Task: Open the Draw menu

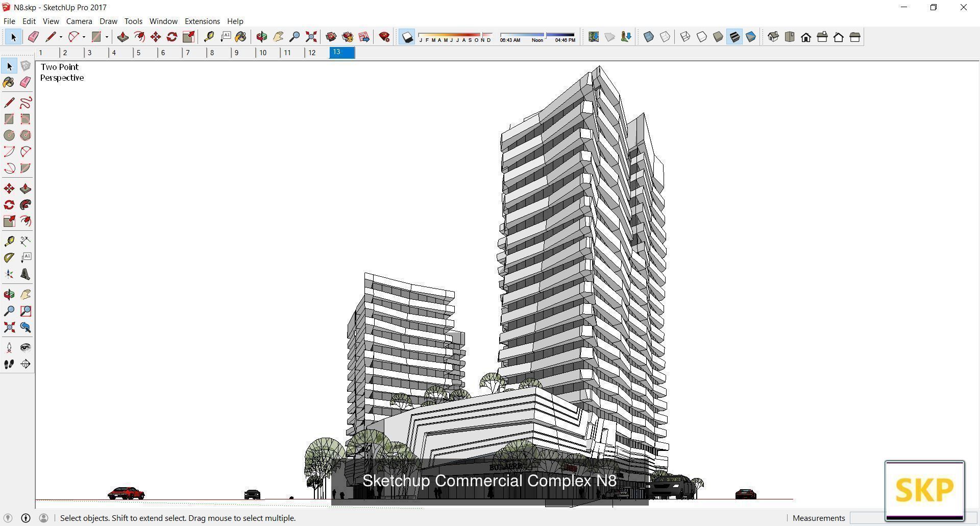Action: coord(108,21)
